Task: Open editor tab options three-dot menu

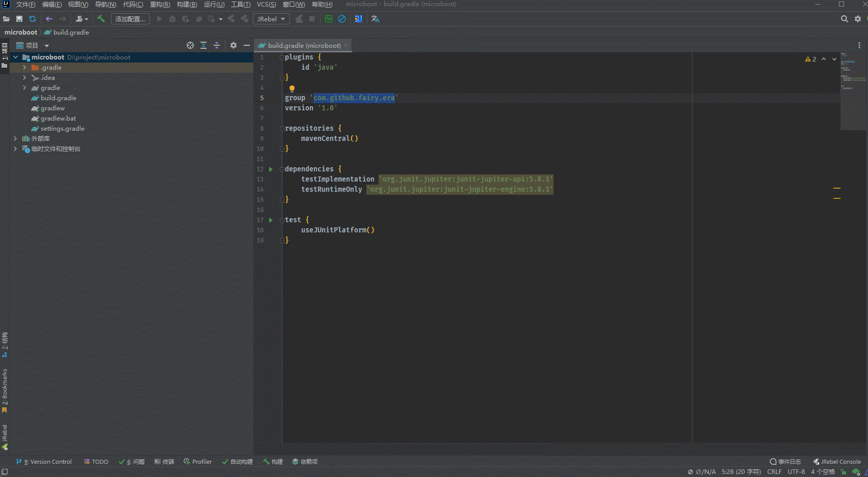Action: tap(859, 45)
